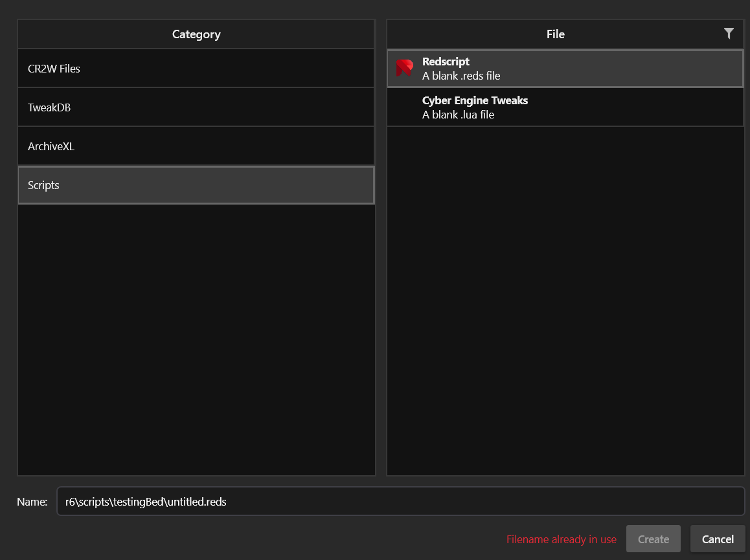Select the Scripts category
This screenshot has height=560, width=750.
pyautogui.click(x=196, y=185)
